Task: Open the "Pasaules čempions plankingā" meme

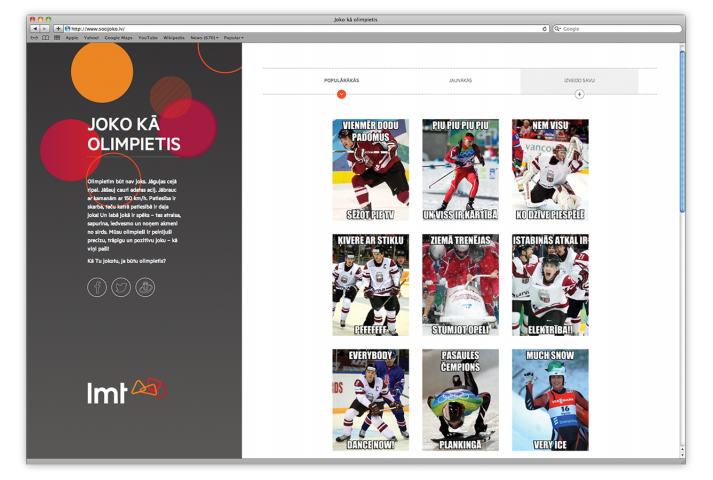Action: coord(460,400)
